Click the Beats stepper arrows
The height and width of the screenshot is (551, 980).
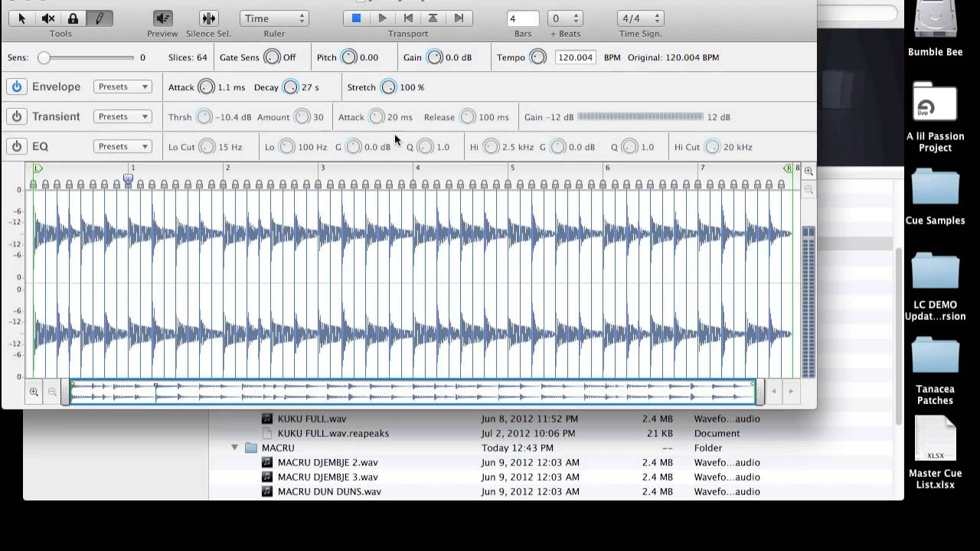577,18
